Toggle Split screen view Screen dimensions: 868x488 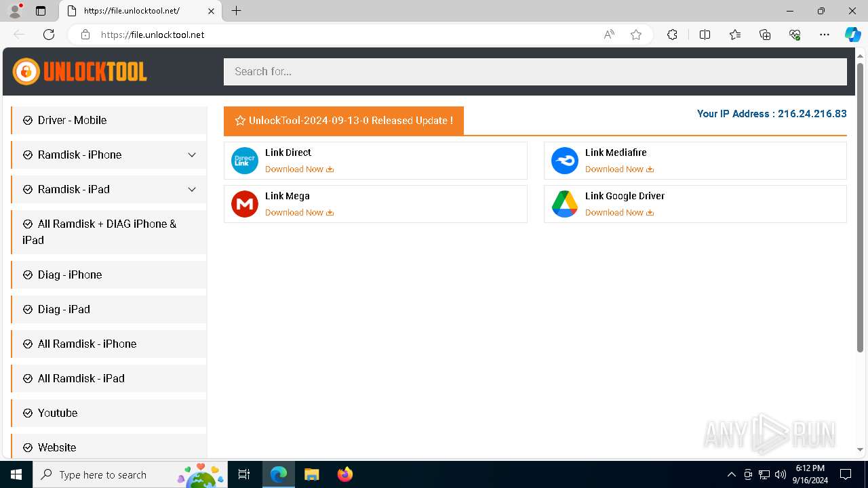[705, 35]
